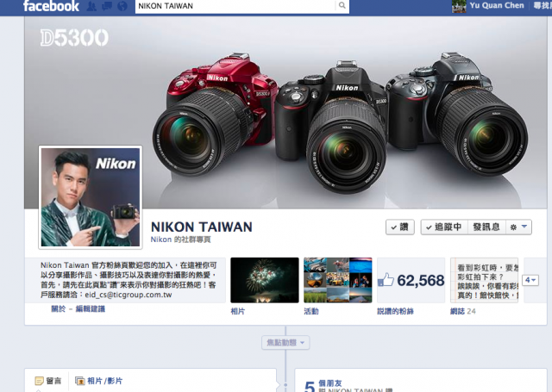Open the 活動 photo collage thumbnail

click(337, 280)
